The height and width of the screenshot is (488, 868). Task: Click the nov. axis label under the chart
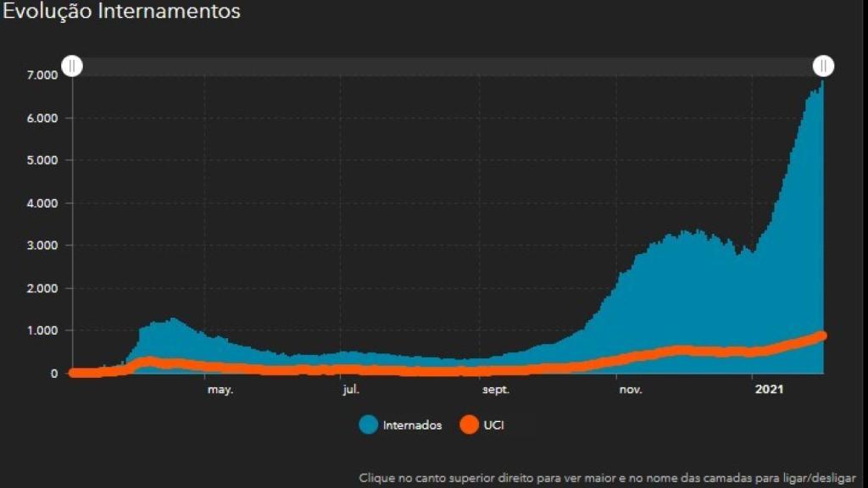pyautogui.click(x=629, y=391)
